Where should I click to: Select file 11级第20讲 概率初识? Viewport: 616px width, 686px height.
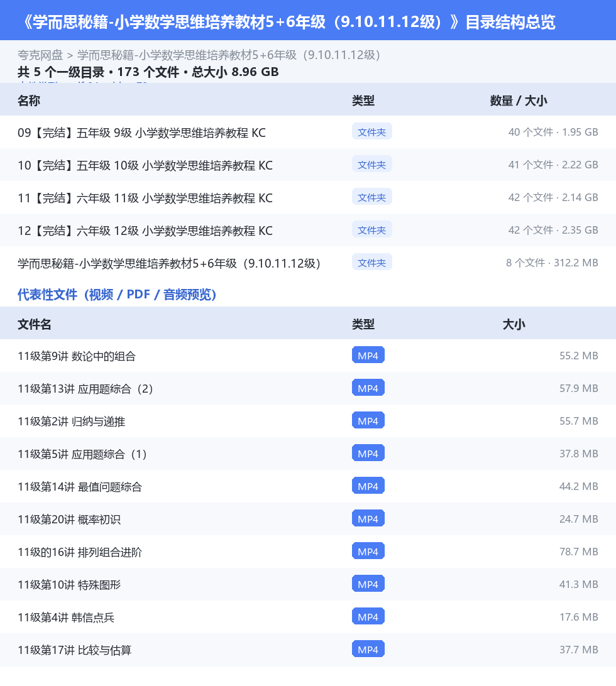(x=69, y=520)
